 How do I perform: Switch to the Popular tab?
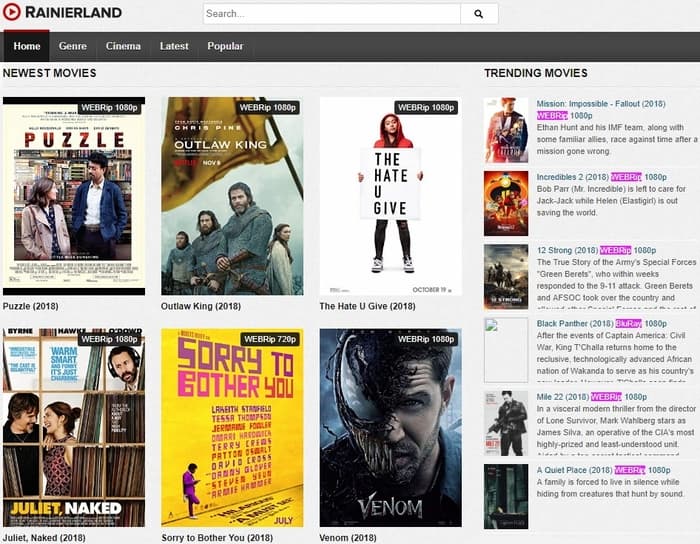click(x=225, y=46)
